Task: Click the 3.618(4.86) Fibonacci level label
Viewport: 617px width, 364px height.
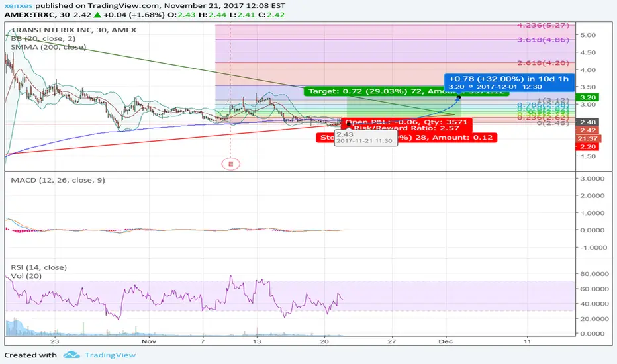Action: point(543,40)
